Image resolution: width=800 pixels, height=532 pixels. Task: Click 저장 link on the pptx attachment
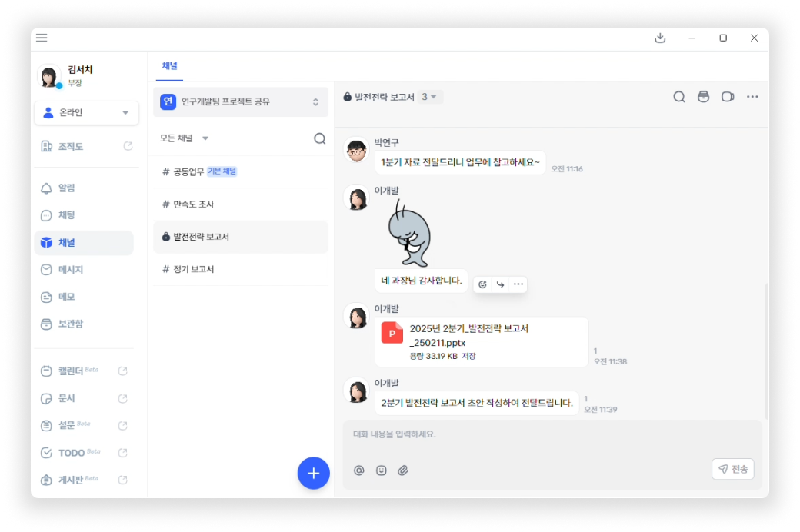pos(468,356)
